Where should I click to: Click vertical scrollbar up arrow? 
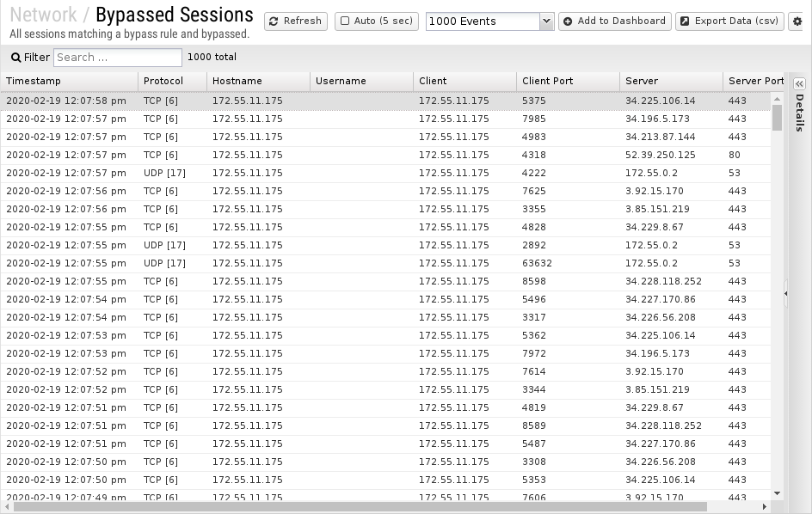[777, 98]
